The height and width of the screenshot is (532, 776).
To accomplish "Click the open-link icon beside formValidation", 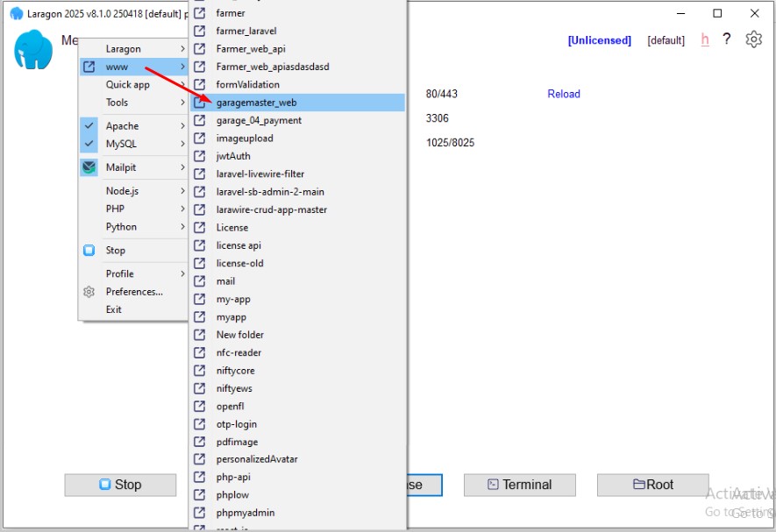I will [x=199, y=84].
